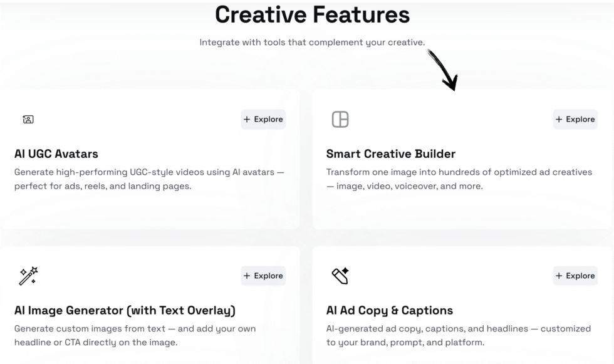Select the Smart Creative Builder heading
Image resolution: width=614 pixels, height=364 pixels.
pyautogui.click(x=390, y=153)
